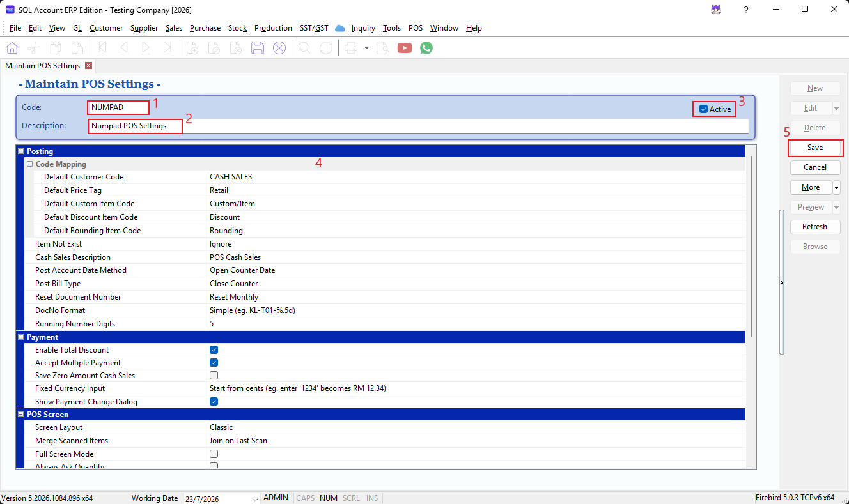This screenshot has height=504, width=849.
Task: Click the New button
Action: [x=815, y=88]
